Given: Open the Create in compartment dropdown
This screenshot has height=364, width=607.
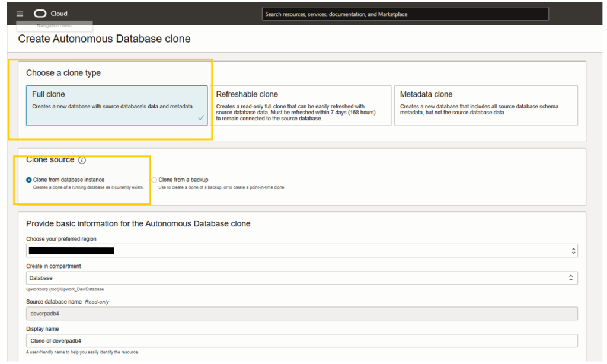Looking at the screenshot, I should [296, 277].
